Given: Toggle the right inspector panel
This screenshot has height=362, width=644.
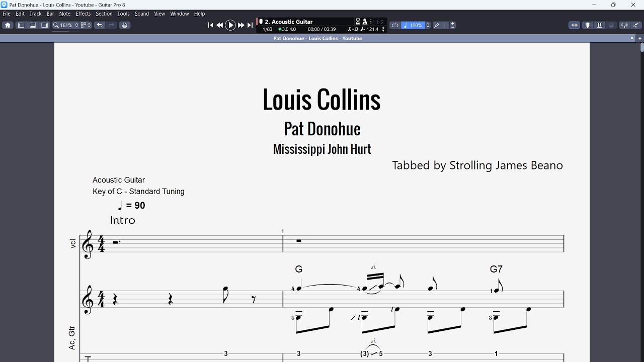Looking at the screenshot, I should click(45, 25).
